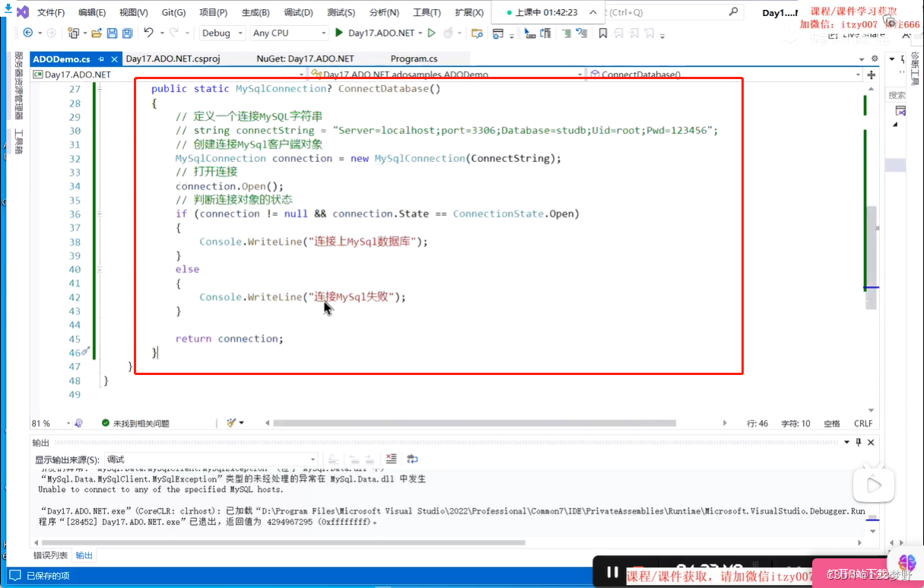Click the search box (Ctrl+Q)
This screenshot has height=588, width=924.
pyautogui.click(x=675, y=12)
